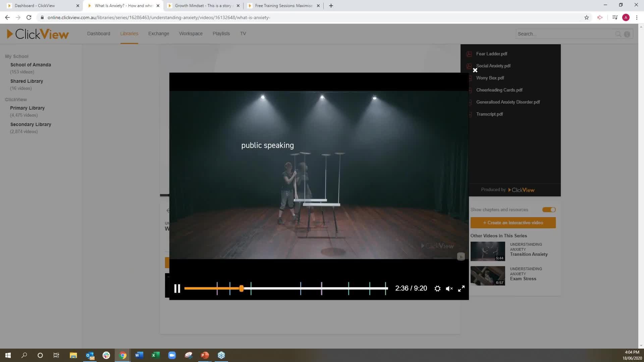This screenshot has width=644, height=362.
Task: Open Excel from taskbar
Action: [x=156, y=355]
